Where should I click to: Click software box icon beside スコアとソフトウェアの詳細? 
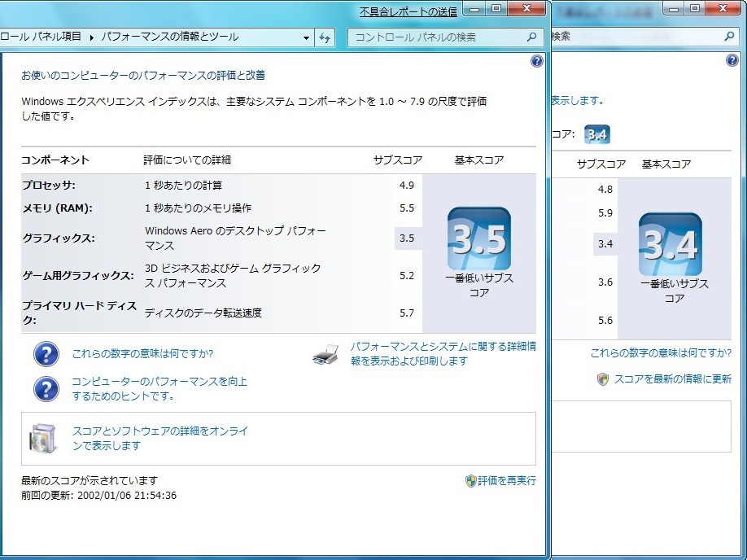pos(43,438)
